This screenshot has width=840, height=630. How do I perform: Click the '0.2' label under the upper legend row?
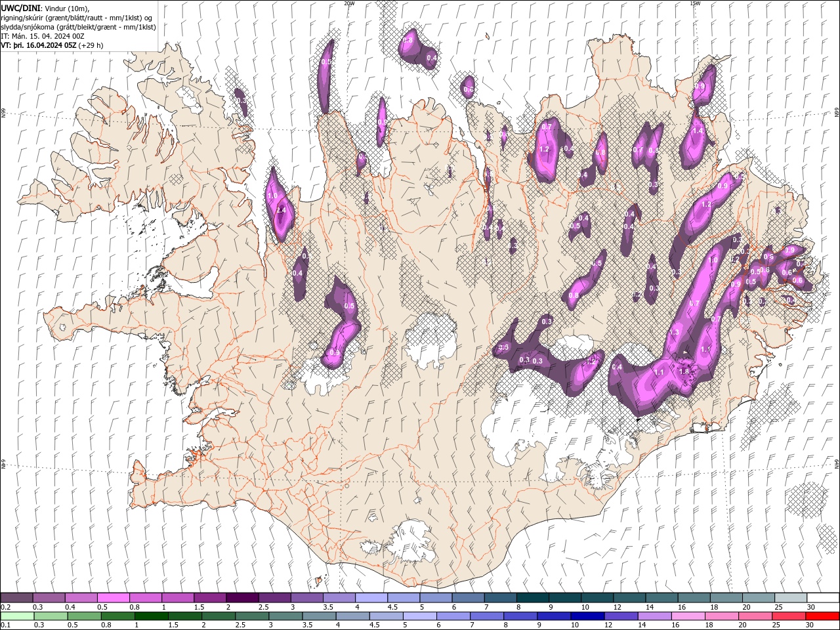point(5,607)
